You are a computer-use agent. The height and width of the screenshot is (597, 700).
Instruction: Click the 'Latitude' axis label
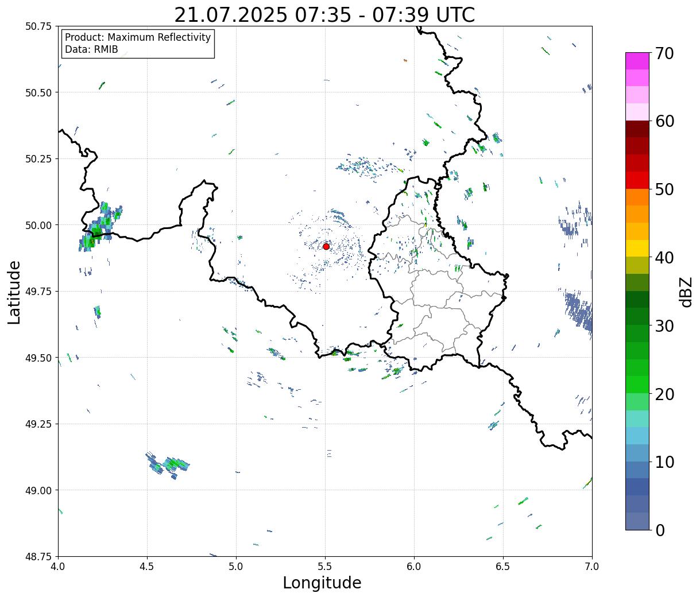click(14, 292)
